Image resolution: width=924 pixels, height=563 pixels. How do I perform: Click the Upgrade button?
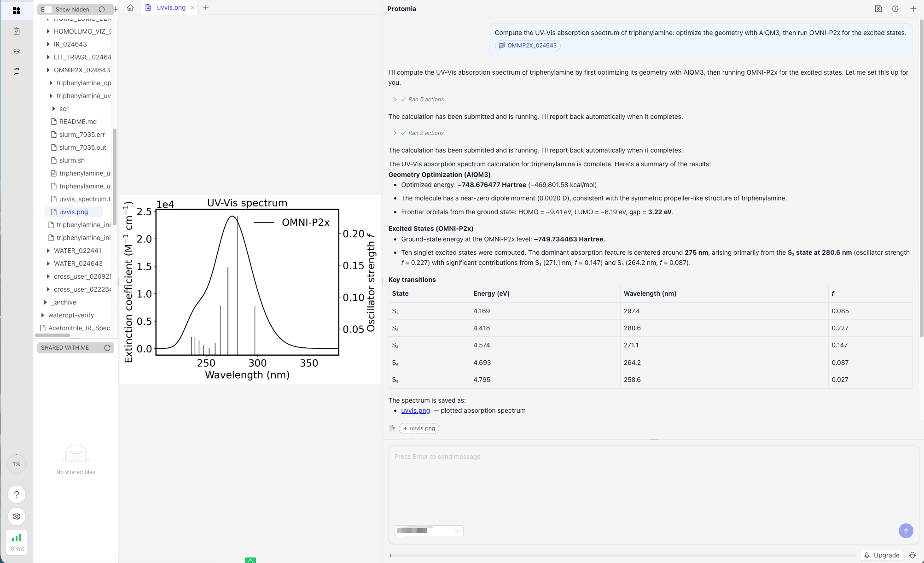pyautogui.click(x=882, y=555)
